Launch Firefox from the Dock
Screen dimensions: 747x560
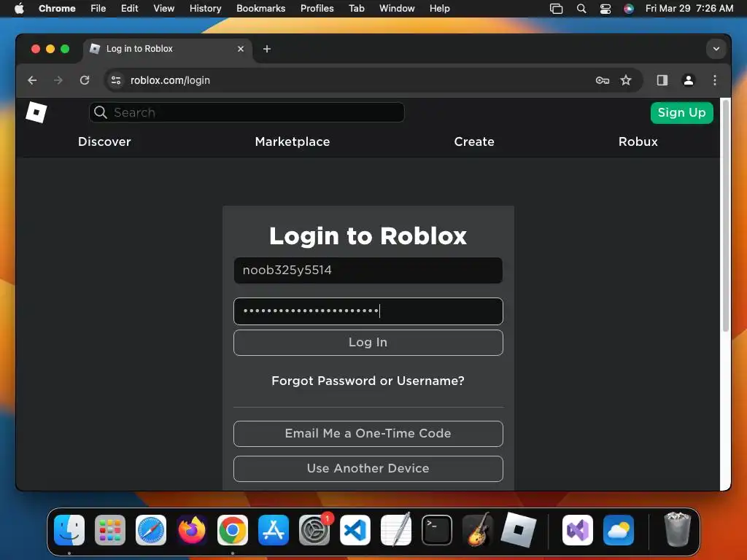(x=192, y=530)
